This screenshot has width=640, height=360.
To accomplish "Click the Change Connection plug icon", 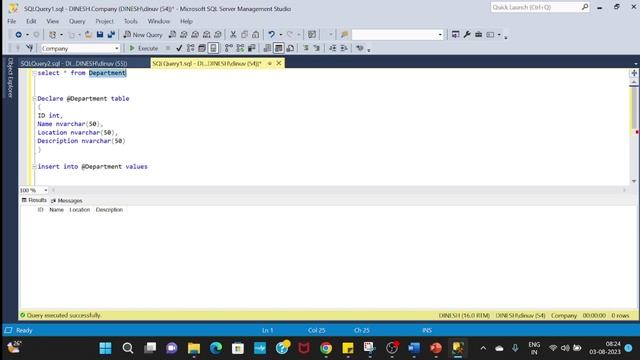I will point(29,48).
